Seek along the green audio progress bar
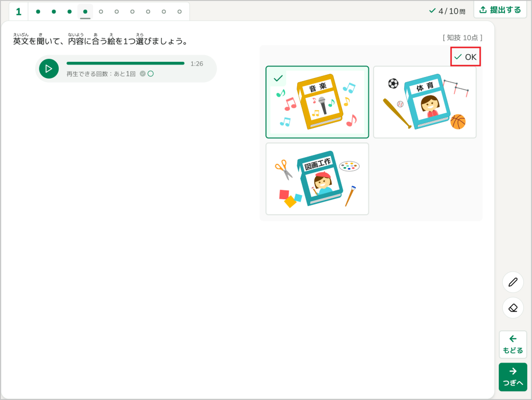 click(126, 63)
